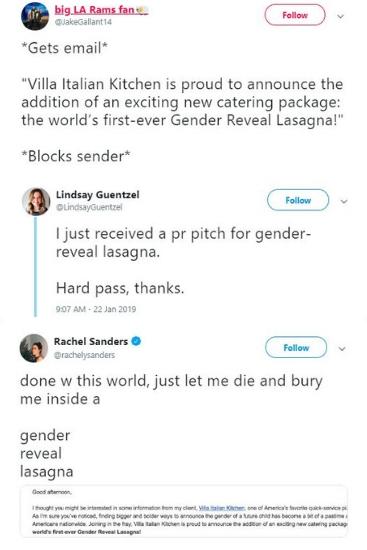Click Rachel Sanders' verified badge
This screenshot has width=367, height=550.
coord(136,341)
